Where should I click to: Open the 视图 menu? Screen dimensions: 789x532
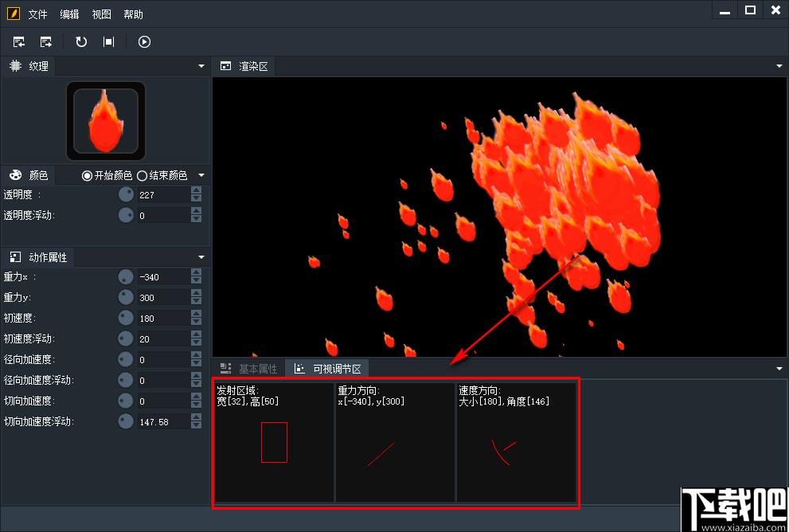pyautogui.click(x=101, y=14)
